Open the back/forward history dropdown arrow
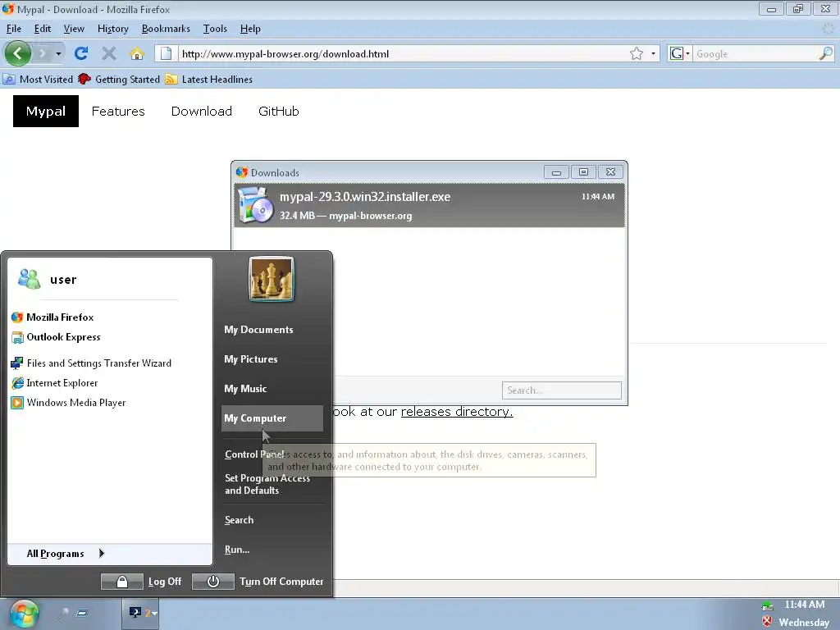 tap(58, 53)
